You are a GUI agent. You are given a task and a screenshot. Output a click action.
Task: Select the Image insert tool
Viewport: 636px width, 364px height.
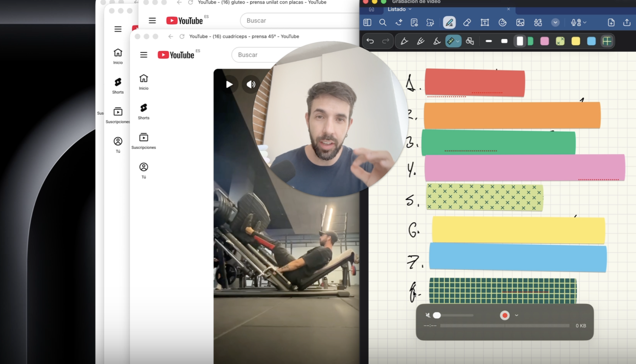click(520, 22)
